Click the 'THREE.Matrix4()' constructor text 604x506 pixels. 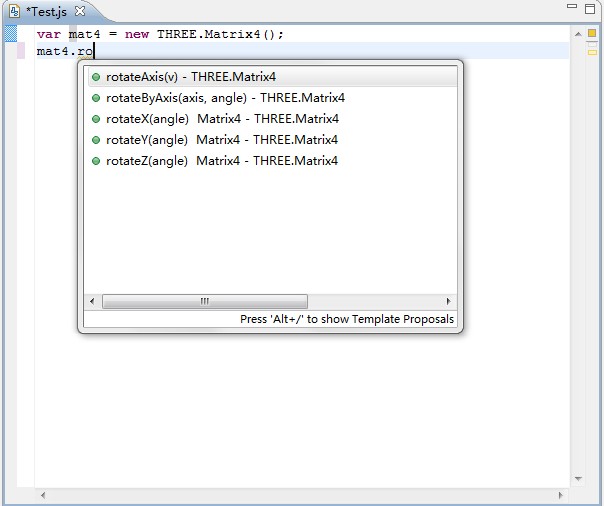tap(216, 34)
